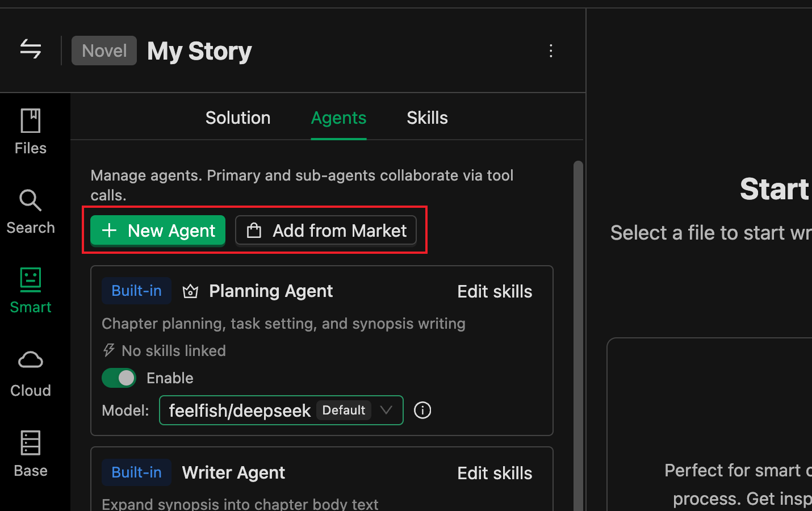The height and width of the screenshot is (511, 812).
Task: Open the Cloud sidebar panel
Action: tap(31, 374)
